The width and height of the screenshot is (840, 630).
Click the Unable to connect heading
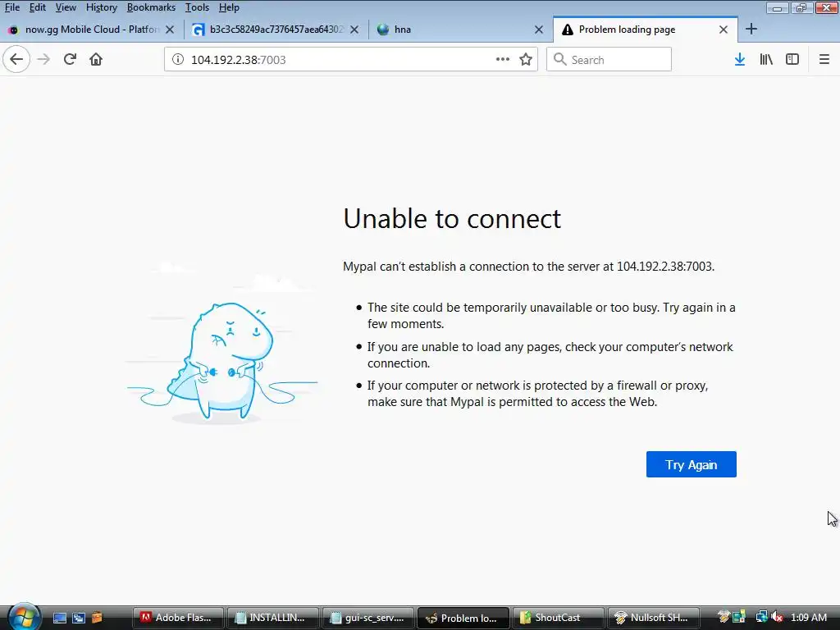coord(452,218)
